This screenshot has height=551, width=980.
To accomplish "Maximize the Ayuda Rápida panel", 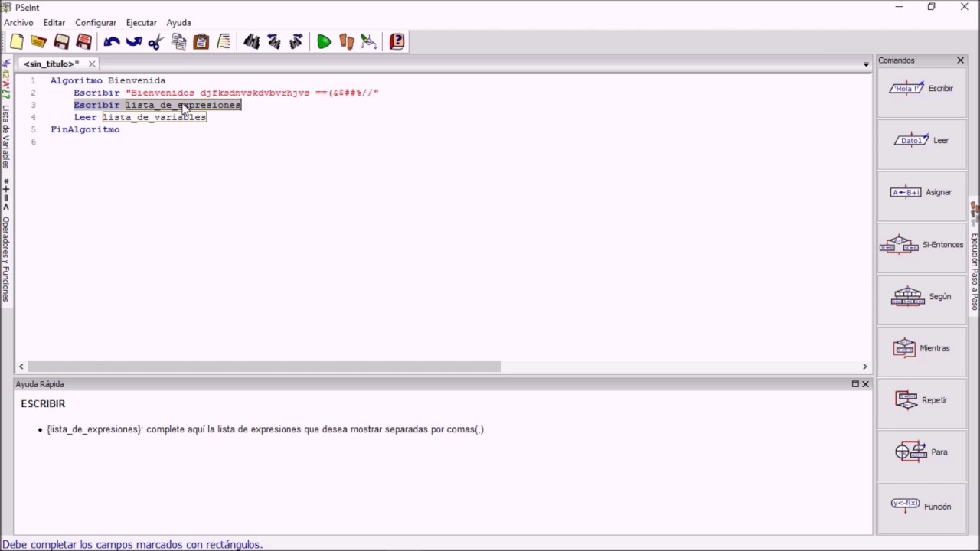I will click(x=855, y=384).
